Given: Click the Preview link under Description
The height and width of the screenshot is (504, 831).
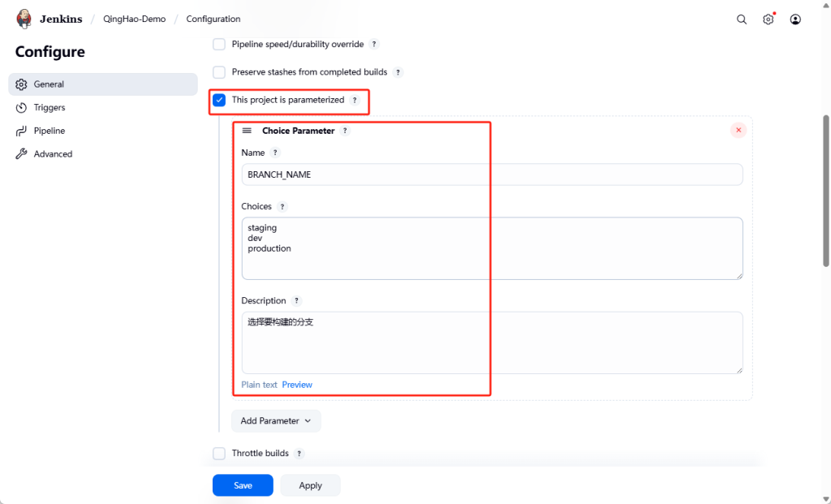Looking at the screenshot, I should click(x=297, y=385).
